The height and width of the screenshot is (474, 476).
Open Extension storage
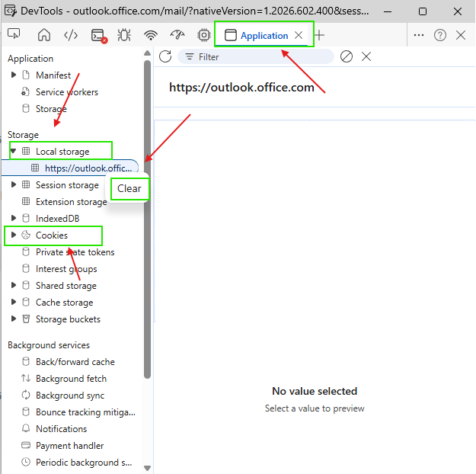point(71,202)
